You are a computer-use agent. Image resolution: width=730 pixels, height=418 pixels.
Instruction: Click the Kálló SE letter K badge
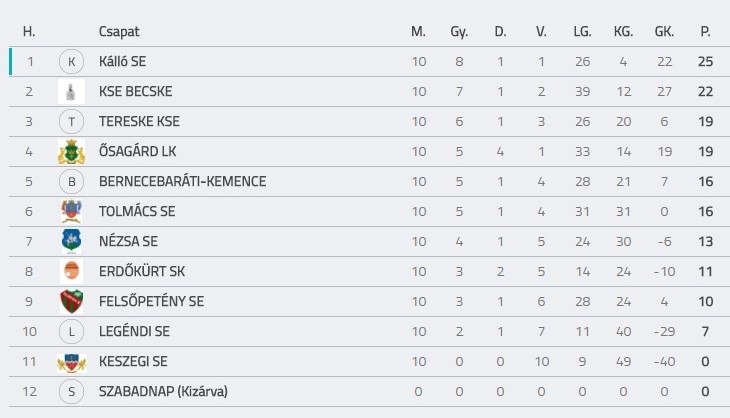pos(71,61)
